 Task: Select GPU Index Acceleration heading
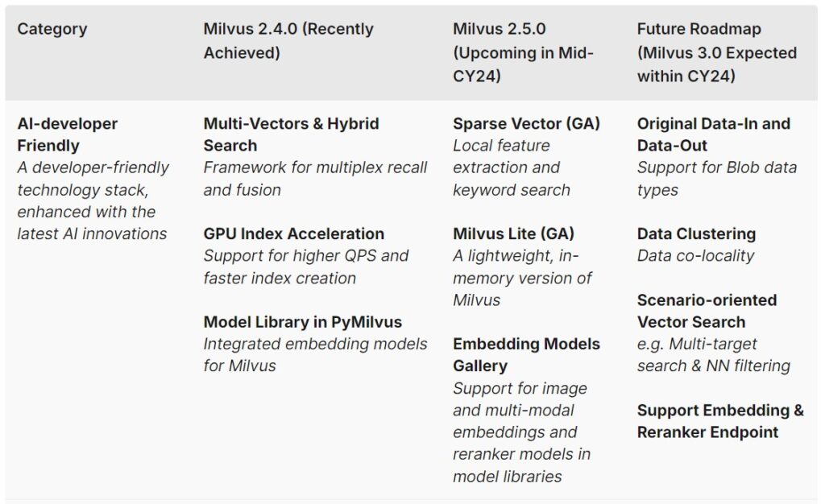(x=293, y=234)
